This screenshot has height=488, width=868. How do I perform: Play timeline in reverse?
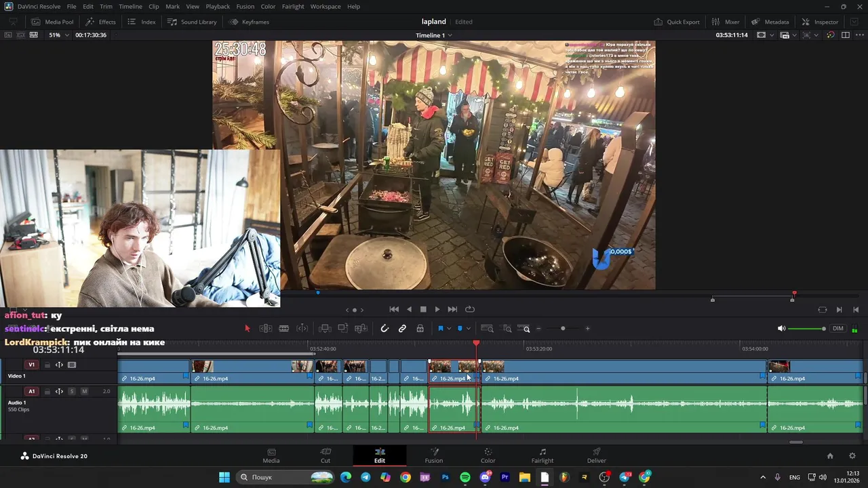[x=409, y=310]
